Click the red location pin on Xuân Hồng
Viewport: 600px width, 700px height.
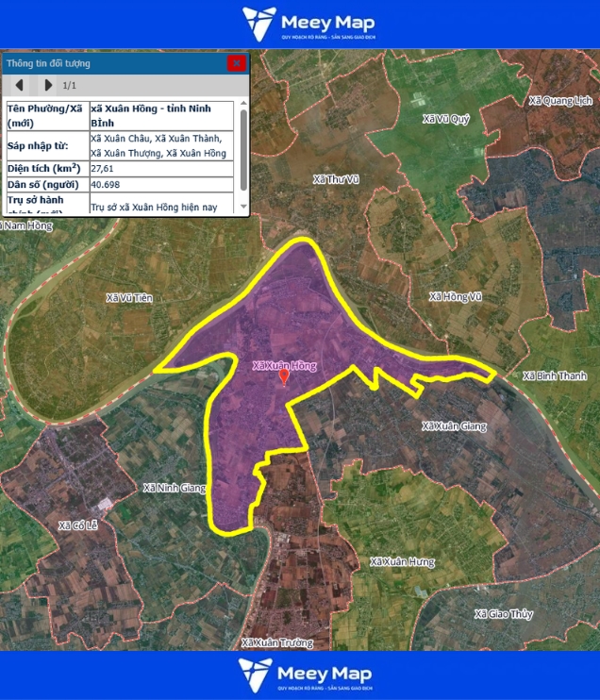[x=284, y=376]
